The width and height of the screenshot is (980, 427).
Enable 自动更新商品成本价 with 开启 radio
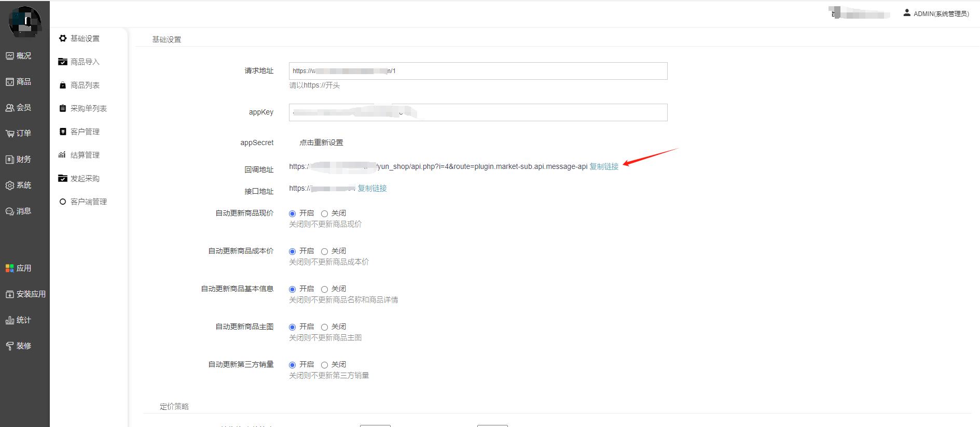[x=293, y=251]
